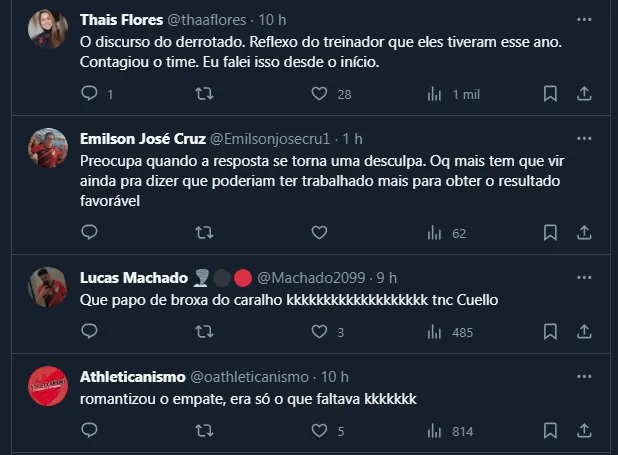This screenshot has height=455, width=618.
Task: Like Thais Flores' tweet
Action: point(319,94)
